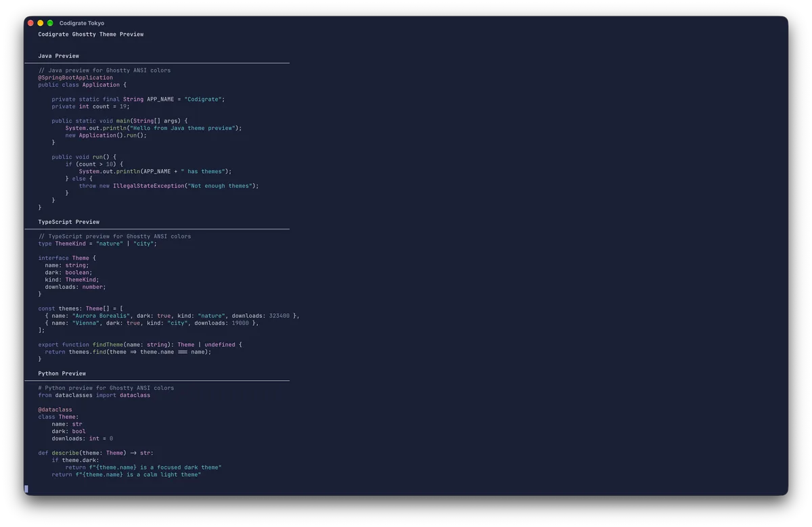
Task: Click the "new Application().run();" line
Action: point(106,135)
